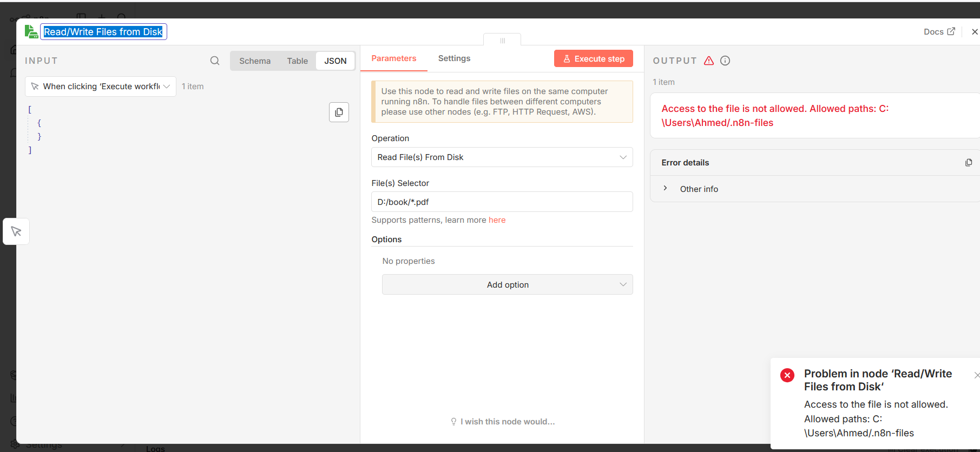
Task: Open Docs external link
Action: (939, 32)
